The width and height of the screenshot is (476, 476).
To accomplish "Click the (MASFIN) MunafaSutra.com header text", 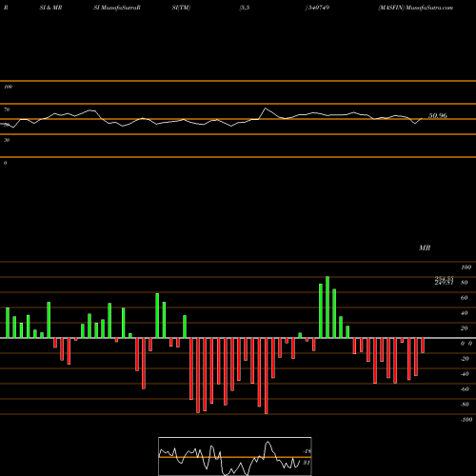I will click(x=415, y=8).
